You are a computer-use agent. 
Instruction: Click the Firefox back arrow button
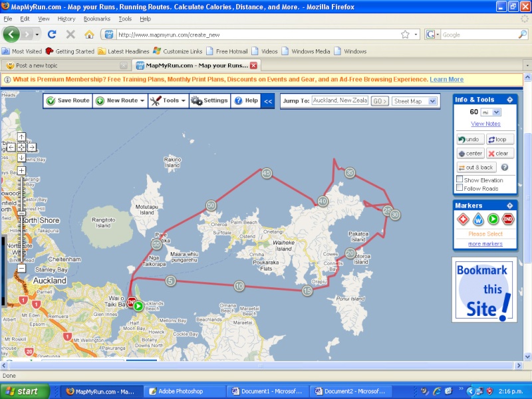click(x=11, y=35)
